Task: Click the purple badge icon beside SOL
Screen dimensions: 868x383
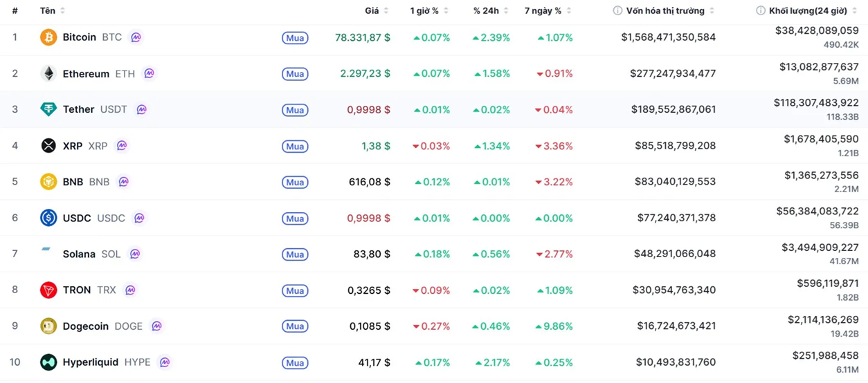Action: tap(135, 254)
